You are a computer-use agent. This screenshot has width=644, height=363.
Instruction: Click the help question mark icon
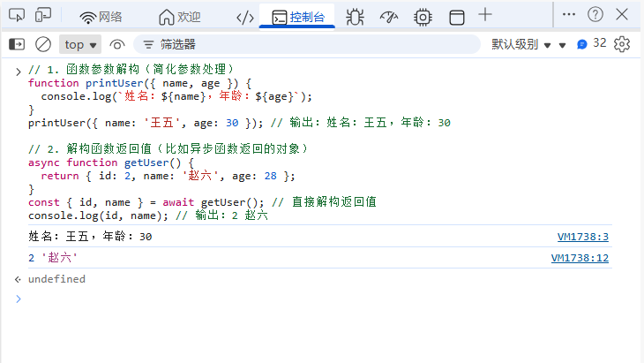pyautogui.click(x=595, y=15)
